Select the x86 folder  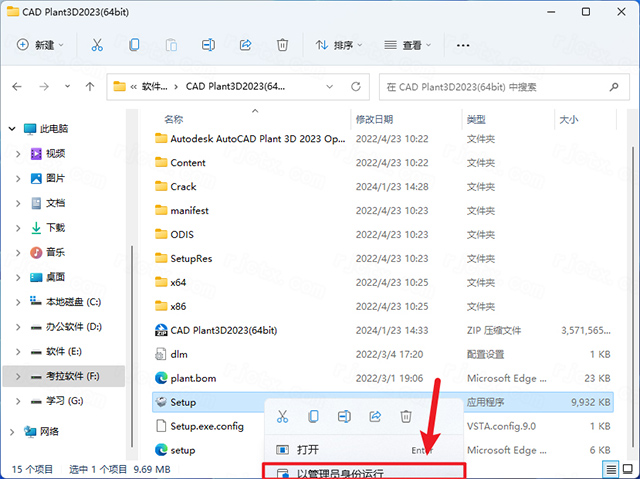point(171,306)
